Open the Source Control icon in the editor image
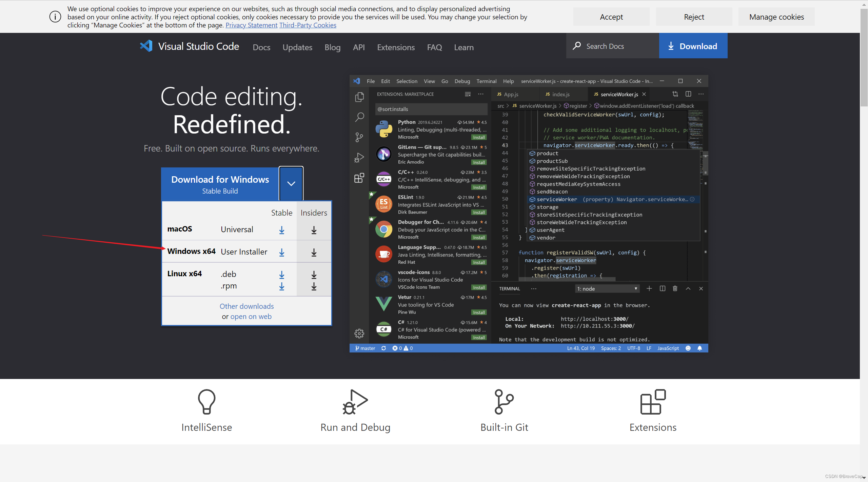This screenshot has width=868, height=482. tap(359, 137)
